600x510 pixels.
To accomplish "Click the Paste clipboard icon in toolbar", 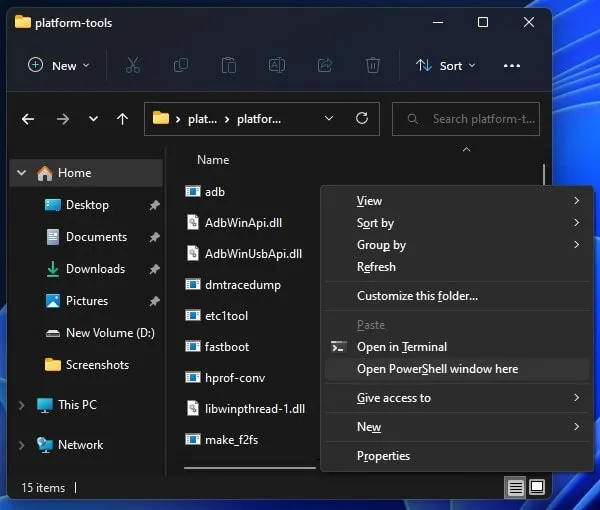I will (x=229, y=65).
